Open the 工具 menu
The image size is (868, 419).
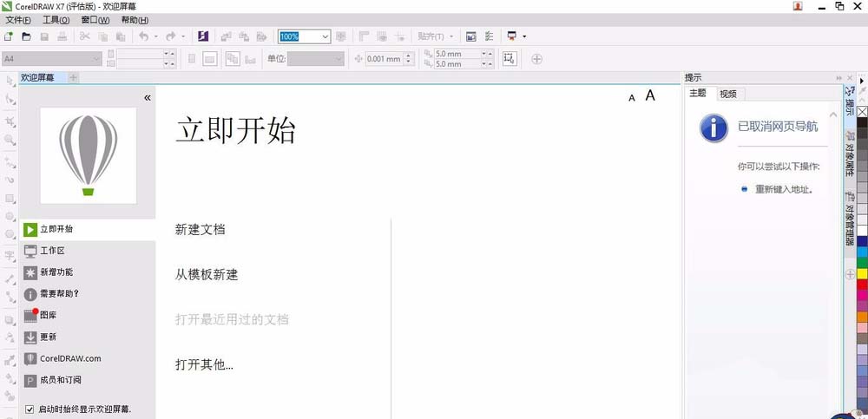56,20
